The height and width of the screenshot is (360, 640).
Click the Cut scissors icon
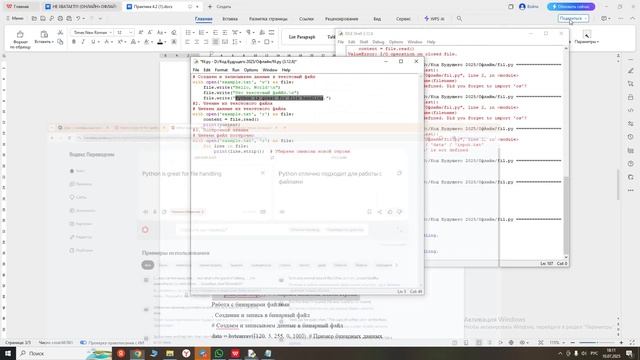pos(60,32)
